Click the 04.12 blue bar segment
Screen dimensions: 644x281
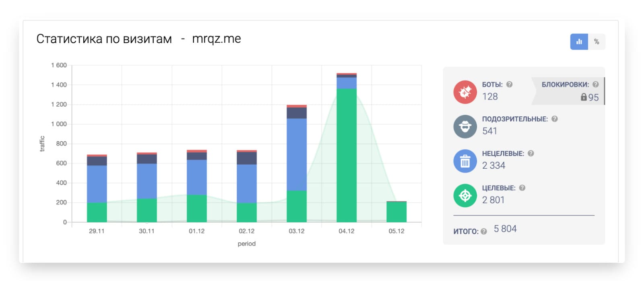347,83
